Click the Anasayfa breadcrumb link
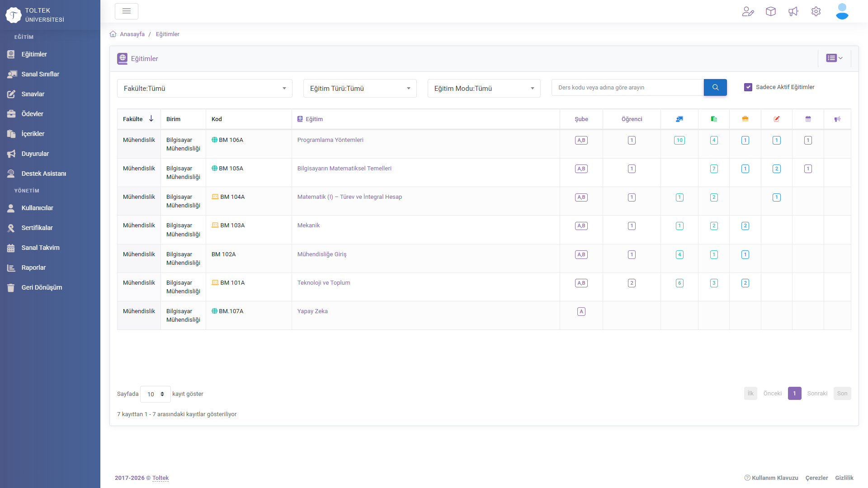Image resolution: width=868 pixels, height=488 pixels. [132, 34]
